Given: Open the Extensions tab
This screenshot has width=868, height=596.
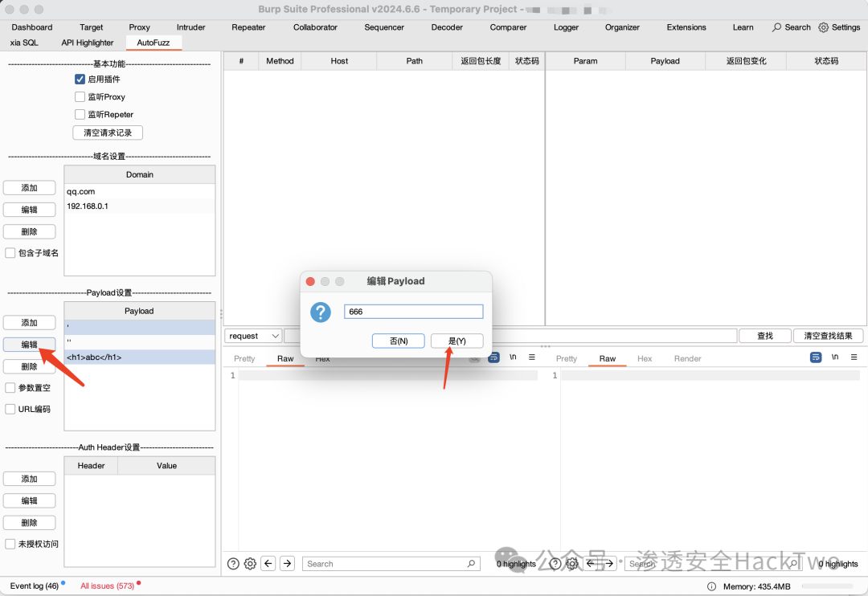Looking at the screenshot, I should pyautogui.click(x=686, y=27).
